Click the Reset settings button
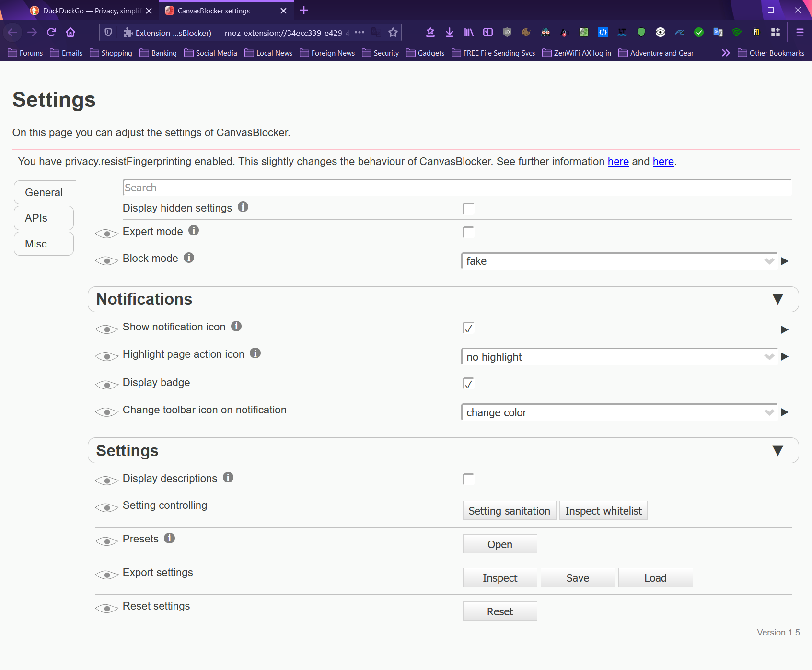The width and height of the screenshot is (812, 670). coord(499,611)
